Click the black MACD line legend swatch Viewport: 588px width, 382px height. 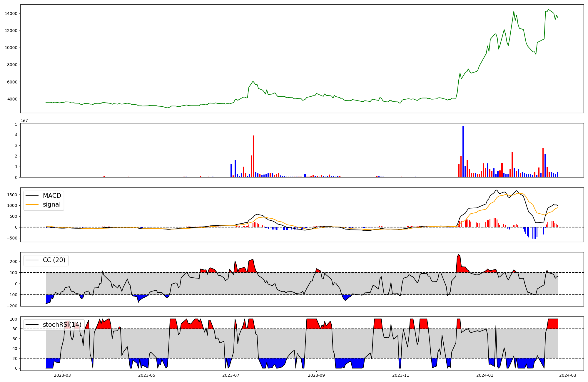pyautogui.click(x=32, y=196)
